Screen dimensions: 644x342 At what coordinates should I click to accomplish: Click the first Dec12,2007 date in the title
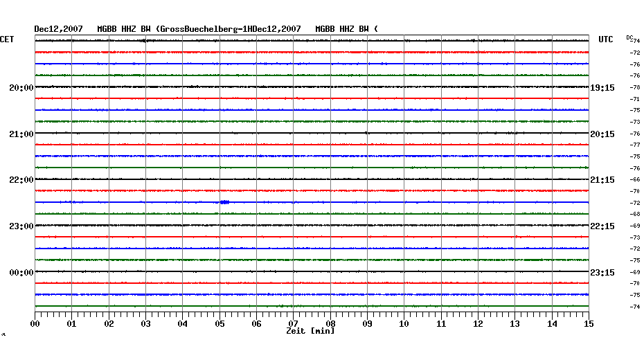point(58,29)
